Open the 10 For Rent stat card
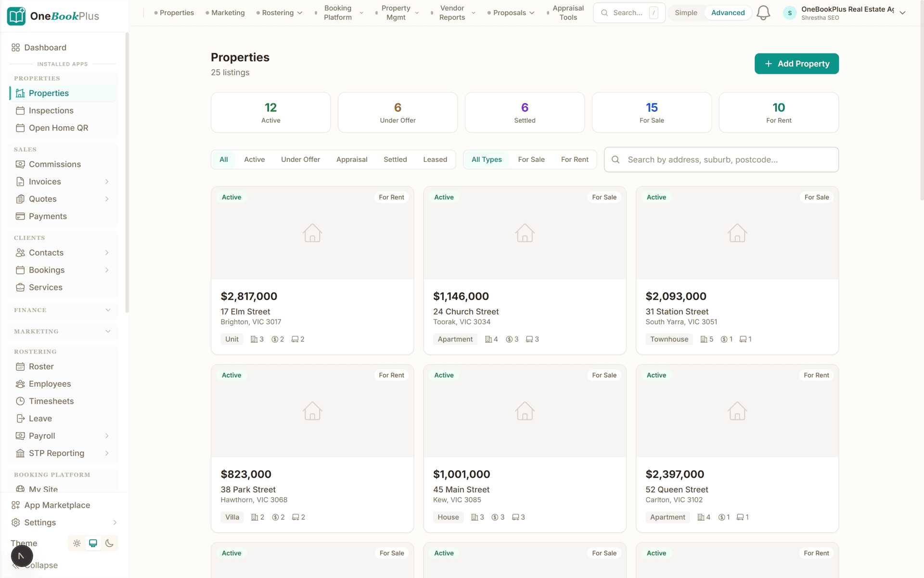Screen dimensions: 924x578 coord(779,113)
